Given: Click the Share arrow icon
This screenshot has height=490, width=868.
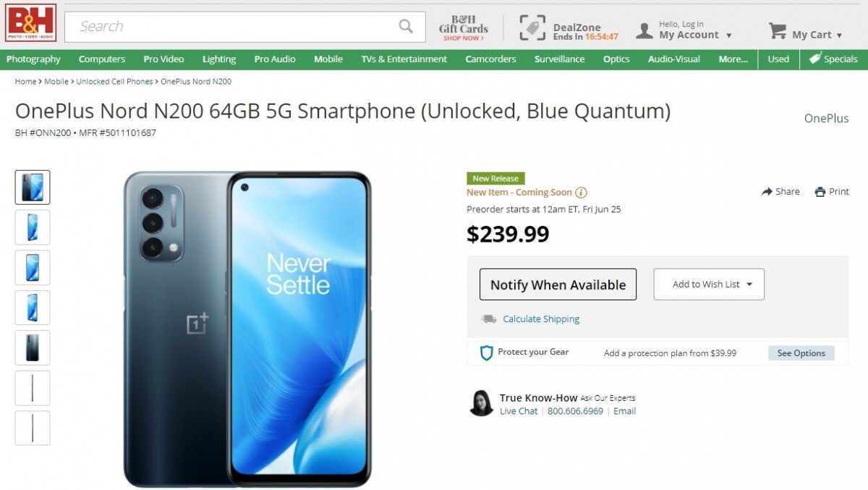Looking at the screenshot, I should [767, 192].
